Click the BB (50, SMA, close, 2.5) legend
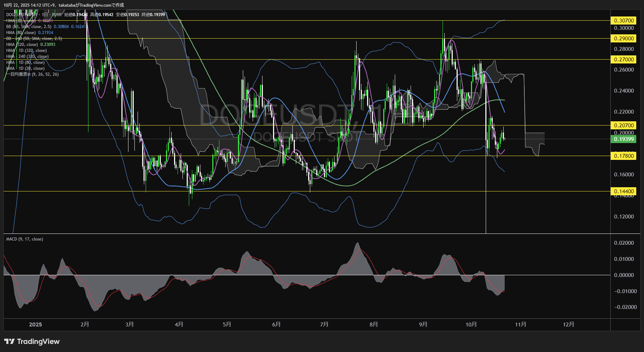Image resolution: width=644 pixels, height=352 pixels. coord(29,27)
